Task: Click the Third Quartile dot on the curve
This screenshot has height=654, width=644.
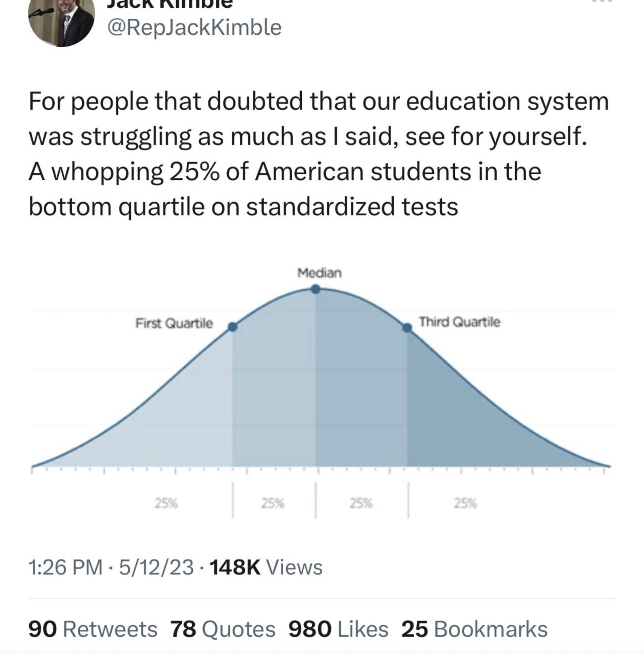Action: [x=407, y=328]
